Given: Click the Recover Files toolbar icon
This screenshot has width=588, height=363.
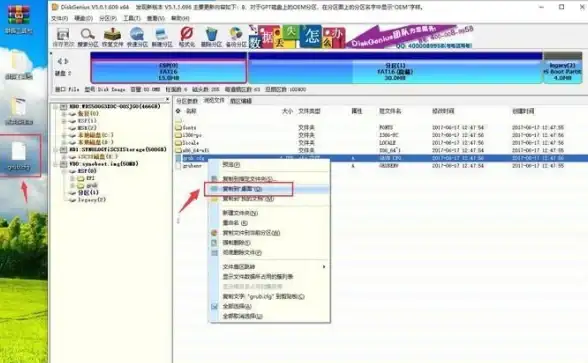Looking at the screenshot, I should pos(112,37).
